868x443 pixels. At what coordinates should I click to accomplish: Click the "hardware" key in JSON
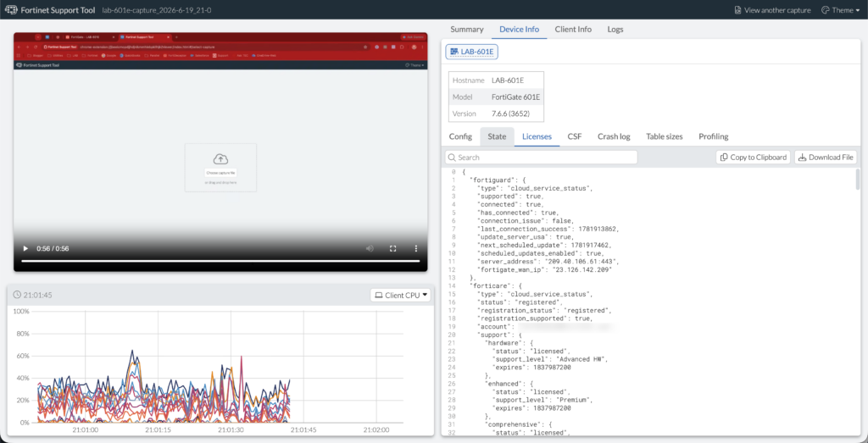click(502, 343)
